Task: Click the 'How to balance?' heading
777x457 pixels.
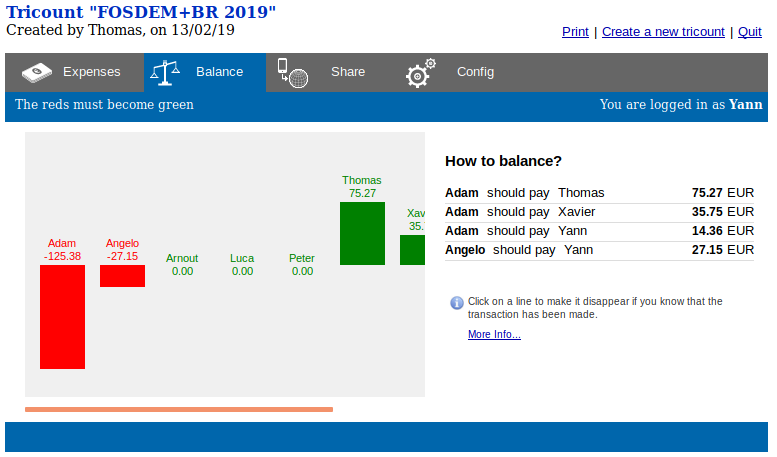Action: pos(503,161)
